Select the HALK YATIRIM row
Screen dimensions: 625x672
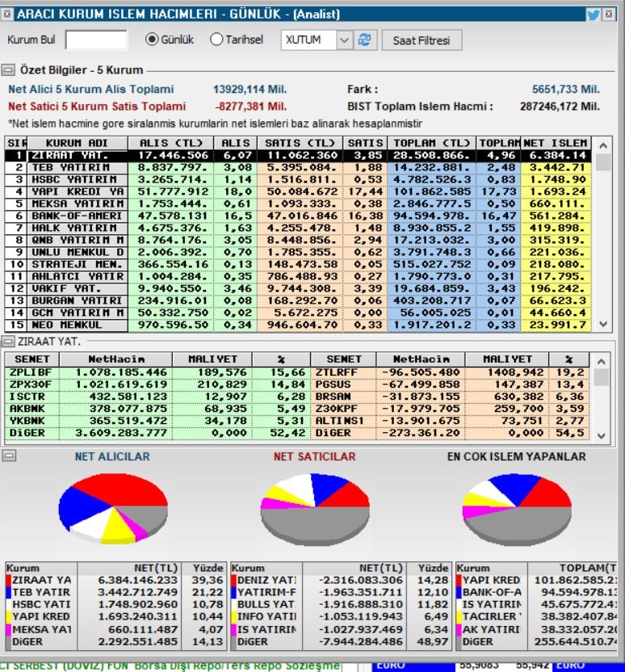[298, 228]
